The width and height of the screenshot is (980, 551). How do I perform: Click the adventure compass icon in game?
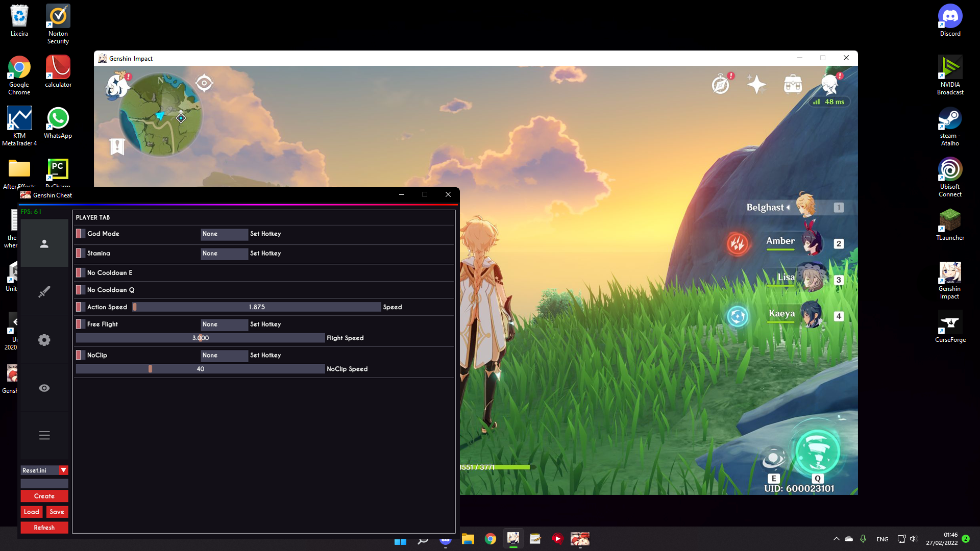[720, 84]
